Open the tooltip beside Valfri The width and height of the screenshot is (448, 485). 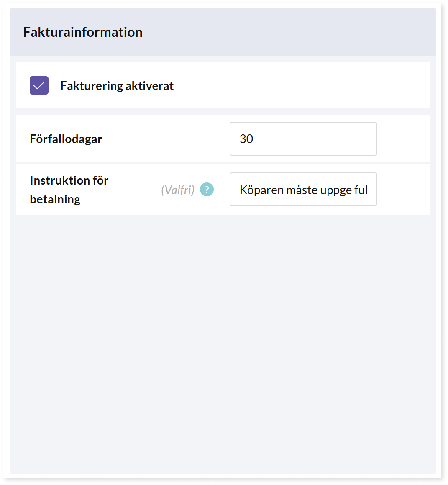207,189
